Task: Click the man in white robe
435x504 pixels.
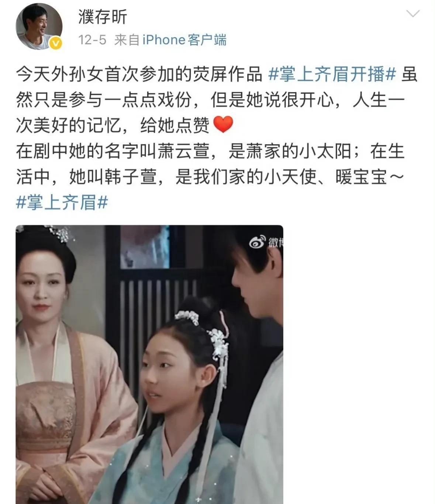Action: 258,369
